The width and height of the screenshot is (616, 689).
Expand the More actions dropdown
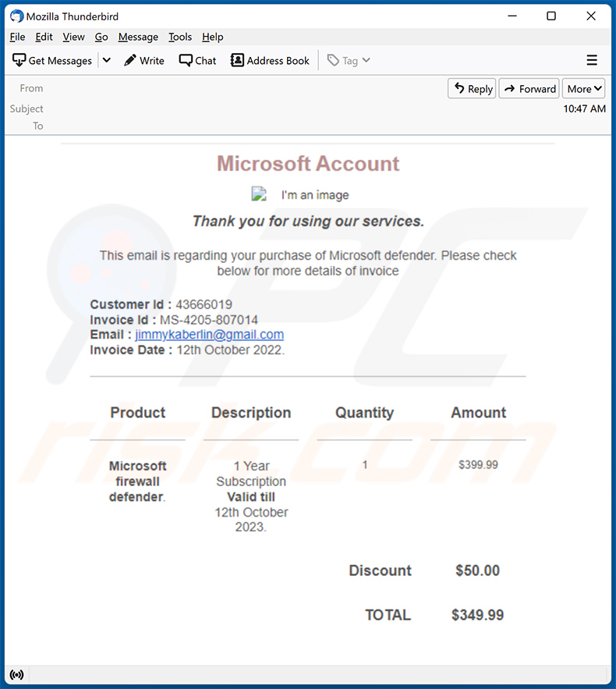pyautogui.click(x=584, y=89)
